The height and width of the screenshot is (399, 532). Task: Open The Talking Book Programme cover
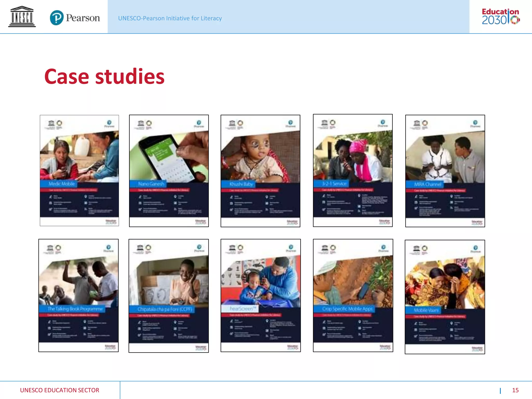[x=78, y=295]
